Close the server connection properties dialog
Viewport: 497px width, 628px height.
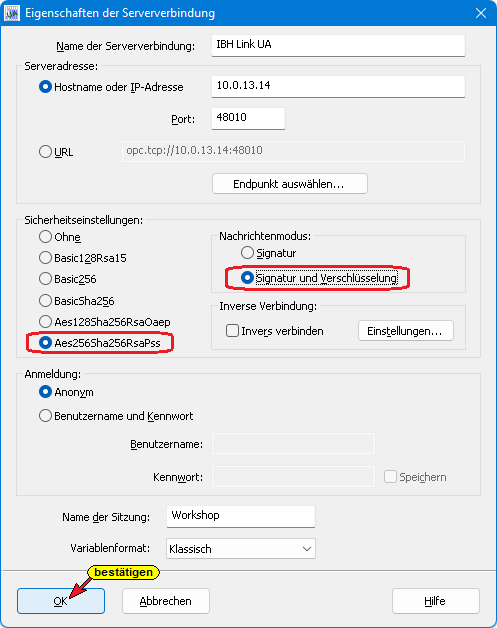[x=481, y=13]
